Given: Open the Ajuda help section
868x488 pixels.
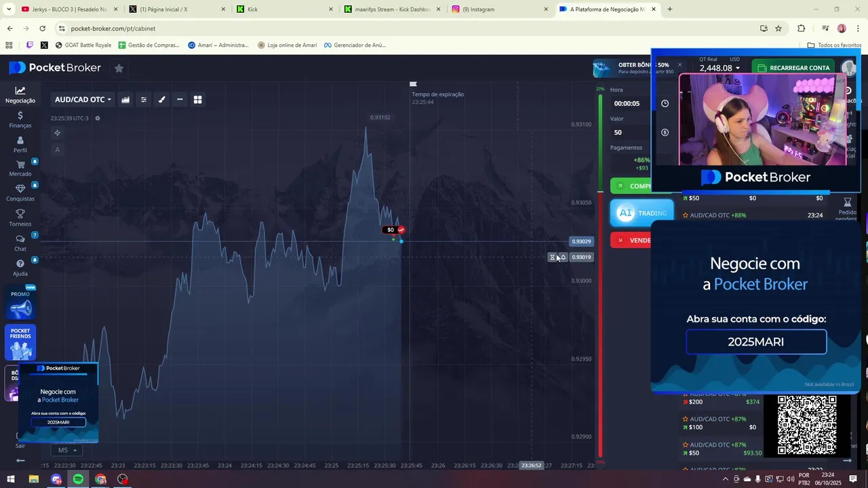Looking at the screenshot, I should [20, 268].
